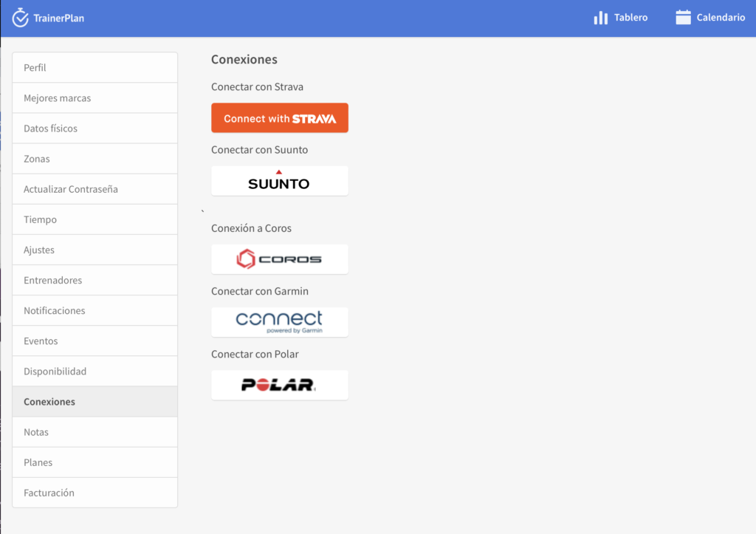Connect using the Coros logo button
This screenshot has height=534, width=756.
pyautogui.click(x=279, y=259)
